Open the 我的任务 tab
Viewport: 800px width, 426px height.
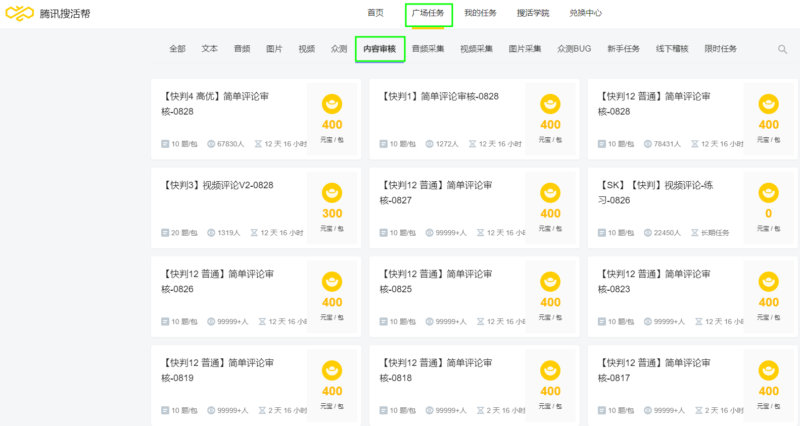pyautogui.click(x=480, y=13)
